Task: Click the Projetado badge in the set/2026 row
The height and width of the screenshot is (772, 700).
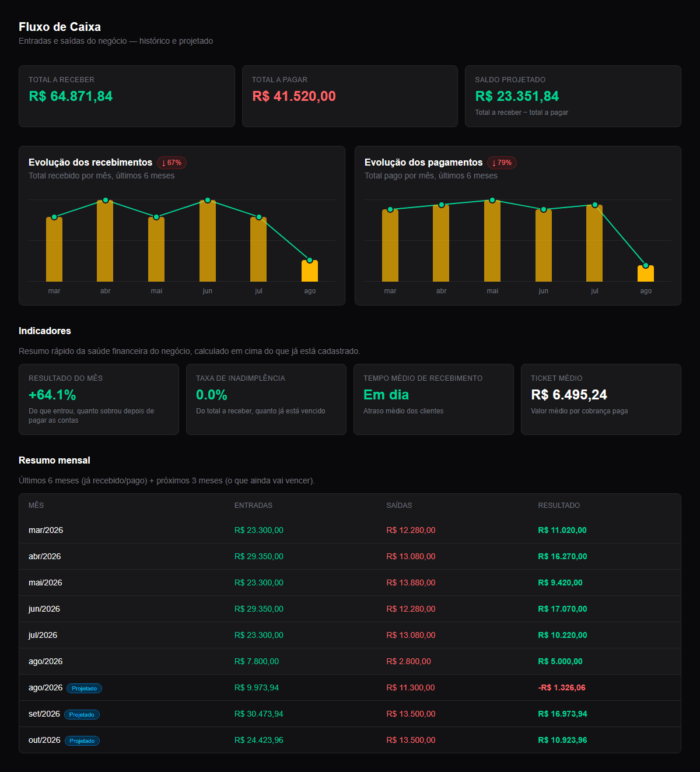Action: tap(82, 715)
